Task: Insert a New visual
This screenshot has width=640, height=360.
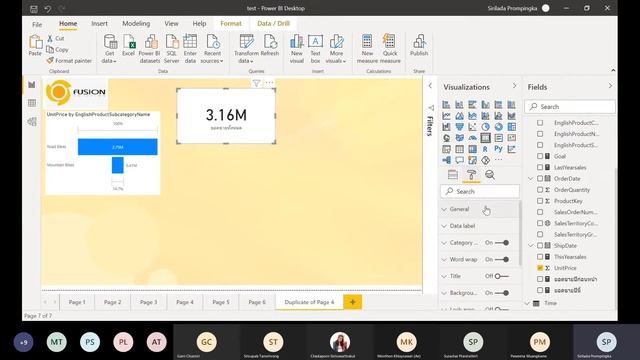Action: [x=297, y=49]
